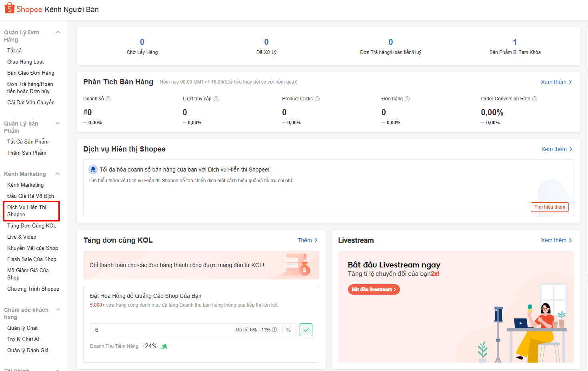Click the commission percentage input field
Viewport: 588px width, 371px height.
click(x=160, y=330)
